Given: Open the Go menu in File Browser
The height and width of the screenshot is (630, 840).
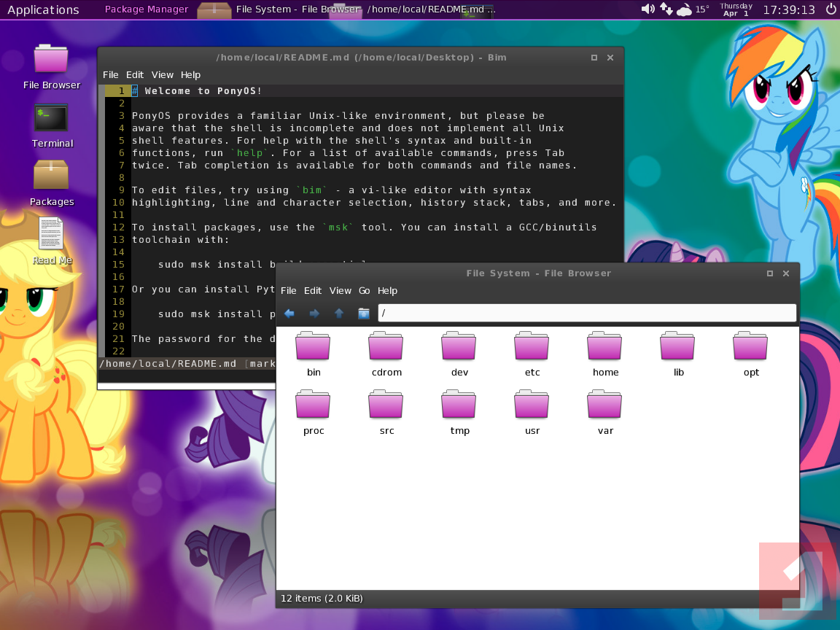Looking at the screenshot, I should tap(365, 290).
